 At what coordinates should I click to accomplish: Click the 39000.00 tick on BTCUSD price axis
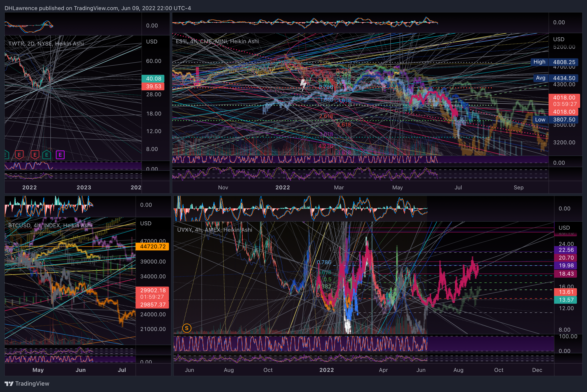pyautogui.click(x=153, y=262)
